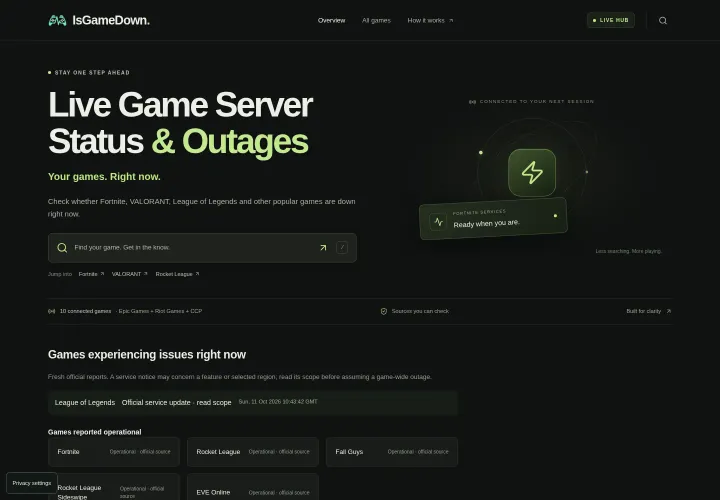Select the Fall Guys status card
The image size is (720, 500).
click(x=392, y=452)
